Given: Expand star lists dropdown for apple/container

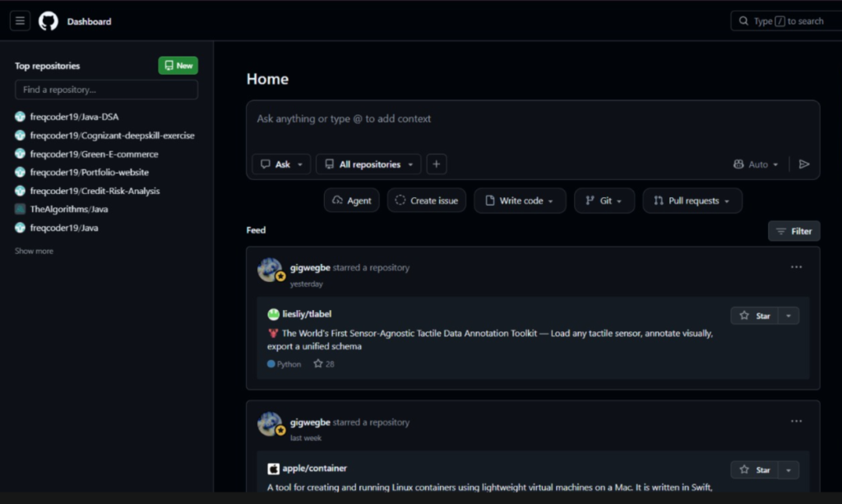Looking at the screenshot, I should pos(789,469).
